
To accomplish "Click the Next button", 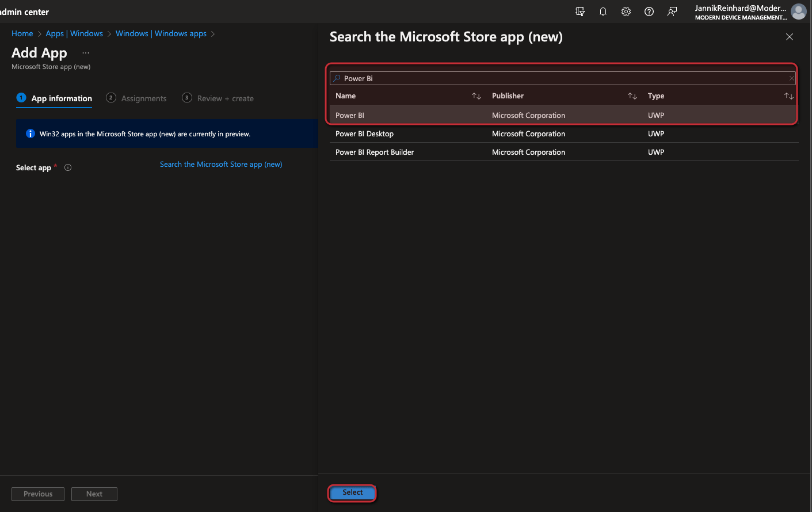I will (94, 494).
